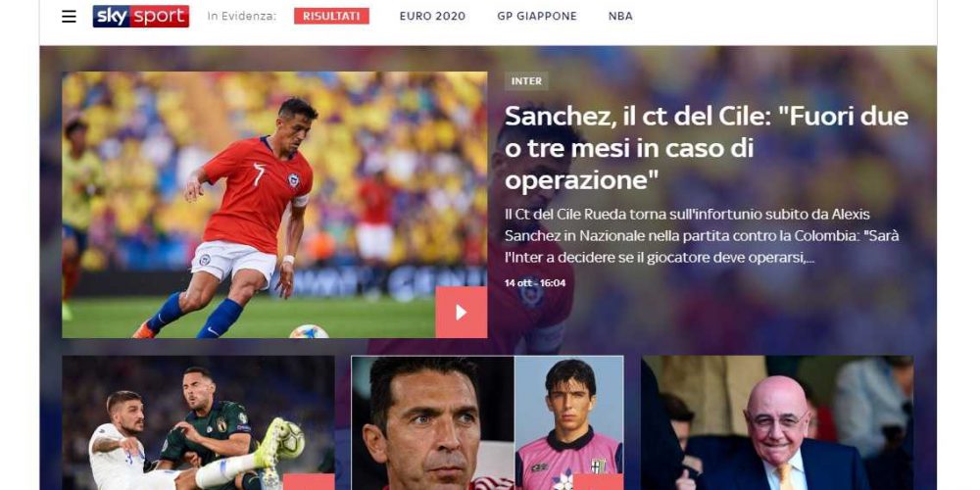Click the INTER category tag
The image size is (980, 490).
tap(526, 81)
